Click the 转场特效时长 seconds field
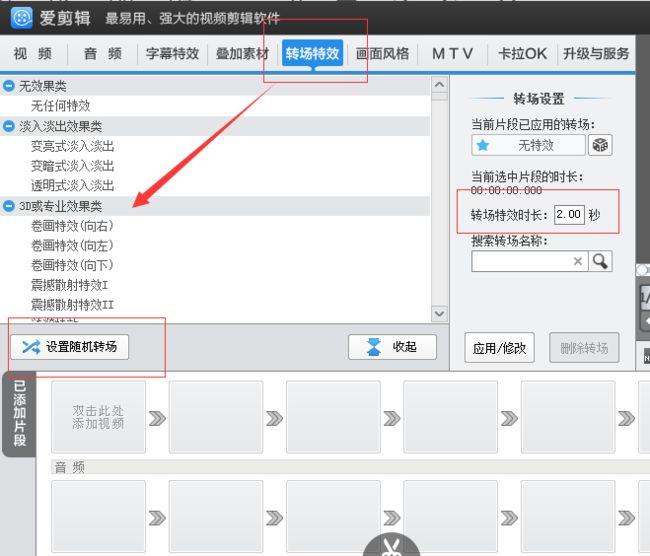 (569, 214)
